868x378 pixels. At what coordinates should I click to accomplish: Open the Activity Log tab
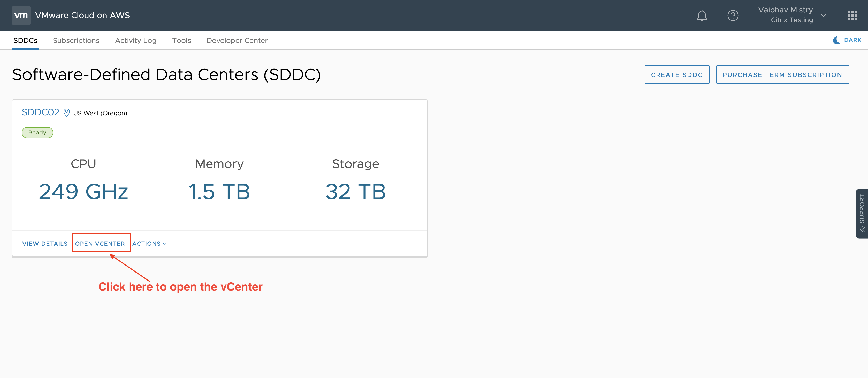pos(136,40)
